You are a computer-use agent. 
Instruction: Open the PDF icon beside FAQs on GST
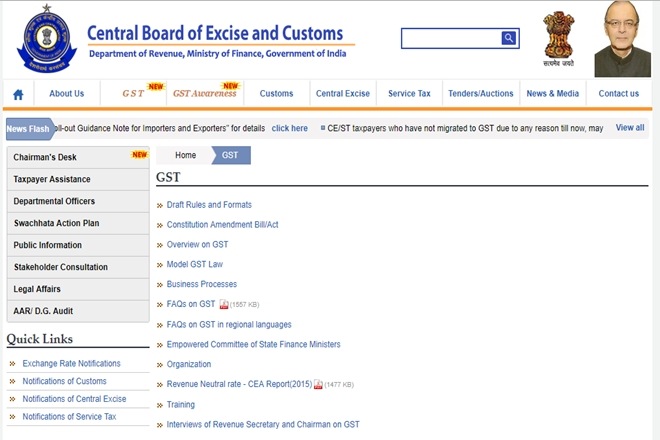(224, 304)
